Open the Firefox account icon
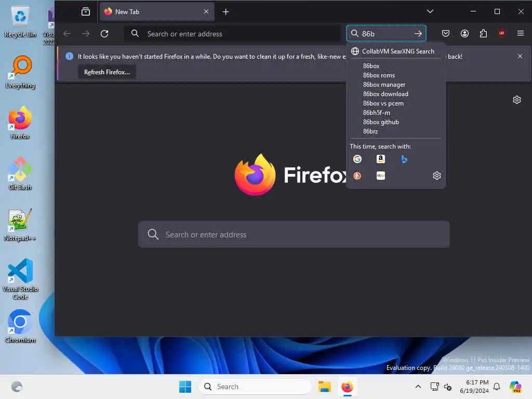Viewport: 532px width, 399px height. 464,33
